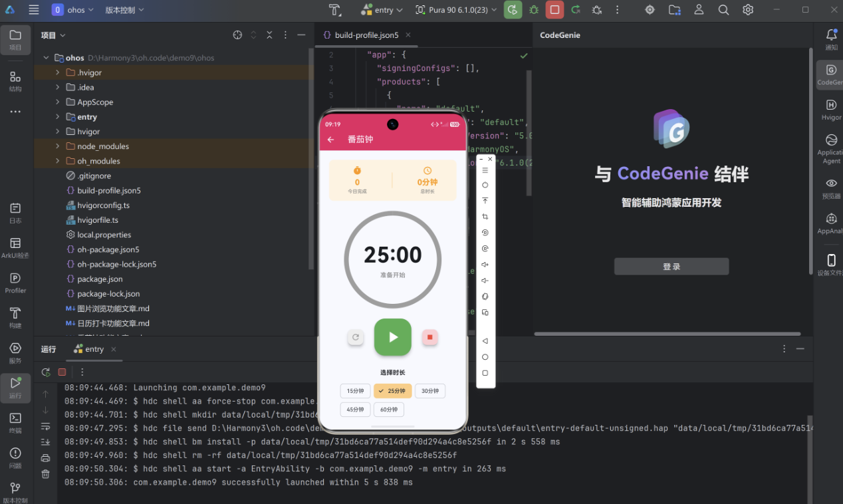Image resolution: width=843 pixels, height=504 pixels.
Task: Toggle soft-wrap icon in Run console
Action: [45, 426]
